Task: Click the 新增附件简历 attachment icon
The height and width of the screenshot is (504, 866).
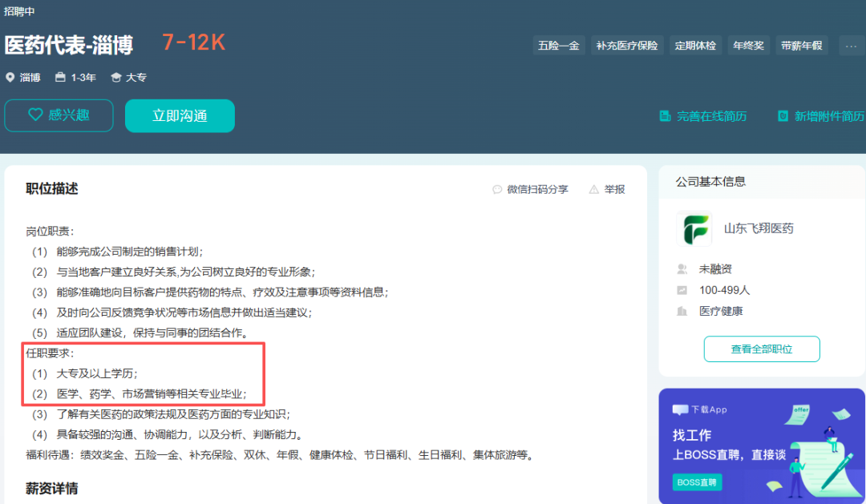Action: [x=783, y=116]
